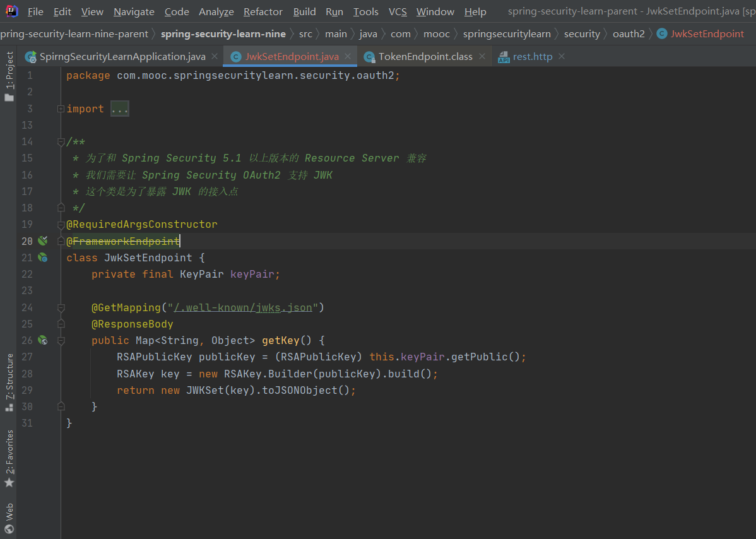Click the JwkSetEndpoint.java tab class icon
756x539 pixels.
coord(236,57)
